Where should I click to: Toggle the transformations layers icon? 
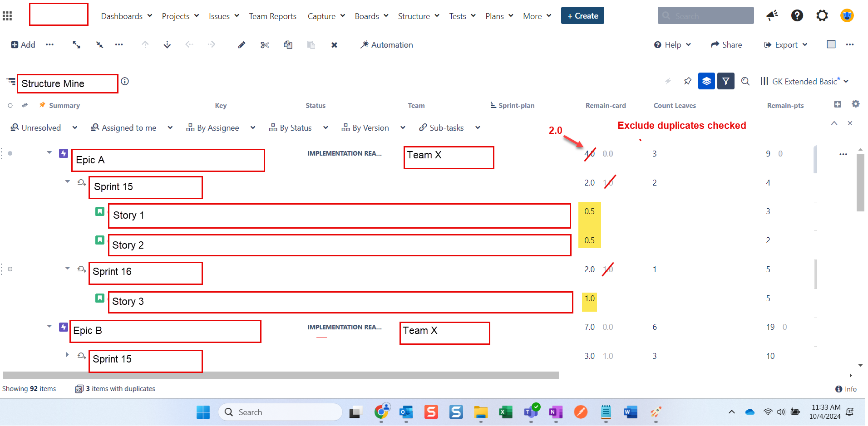point(706,81)
